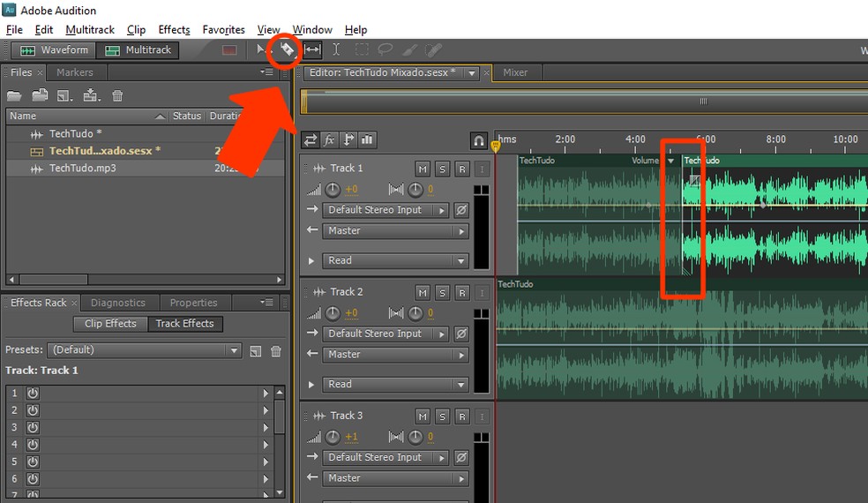The height and width of the screenshot is (503, 868).
Task: Click the Import File icon in Files panel
Action: (x=40, y=96)
